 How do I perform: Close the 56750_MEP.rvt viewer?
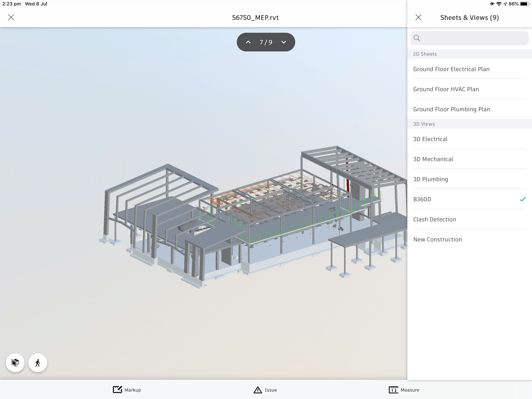[11, 17]
